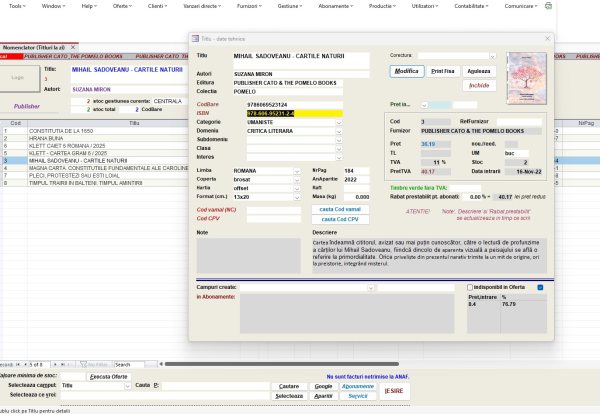Open the Interes dropdown

click(x=339, y=157)
